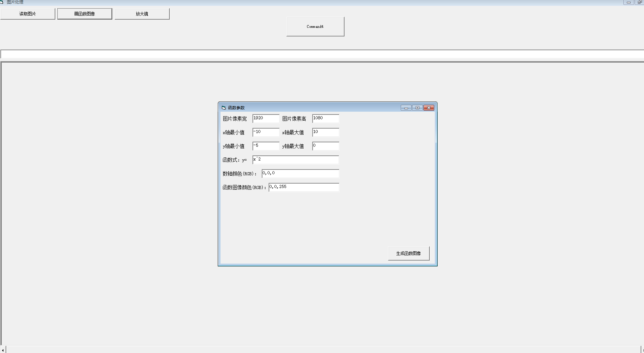Click the 图片处理 main window title icon
Image resolution: width=644 pixels, height=353 pixels.
[2, 2]
